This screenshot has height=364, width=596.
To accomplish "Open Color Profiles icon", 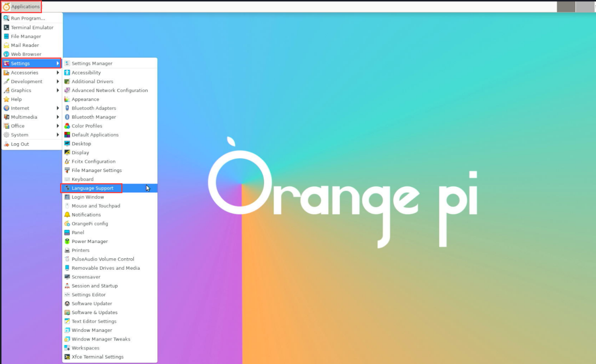I will click(67, 126).
